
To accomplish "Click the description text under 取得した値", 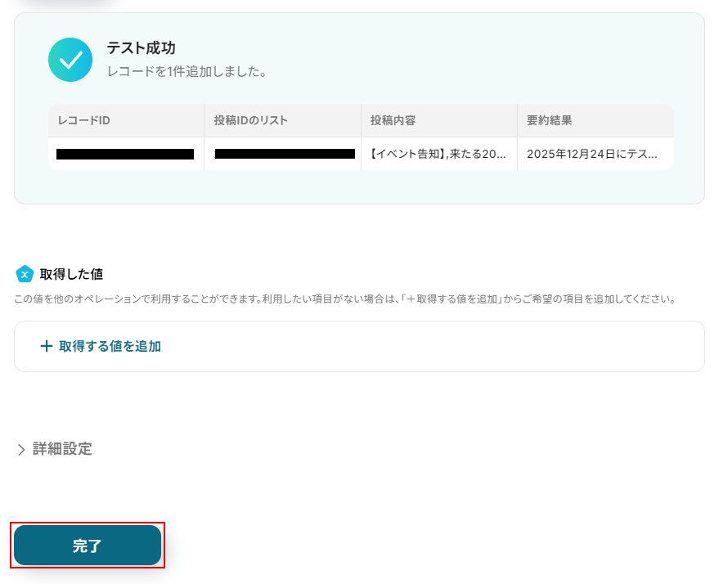I will (x=345, y=299).
